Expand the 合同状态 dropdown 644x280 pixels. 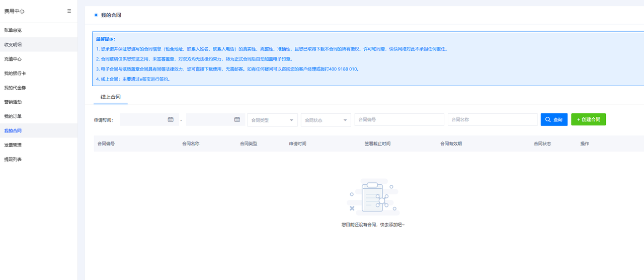tap(326, 120)
